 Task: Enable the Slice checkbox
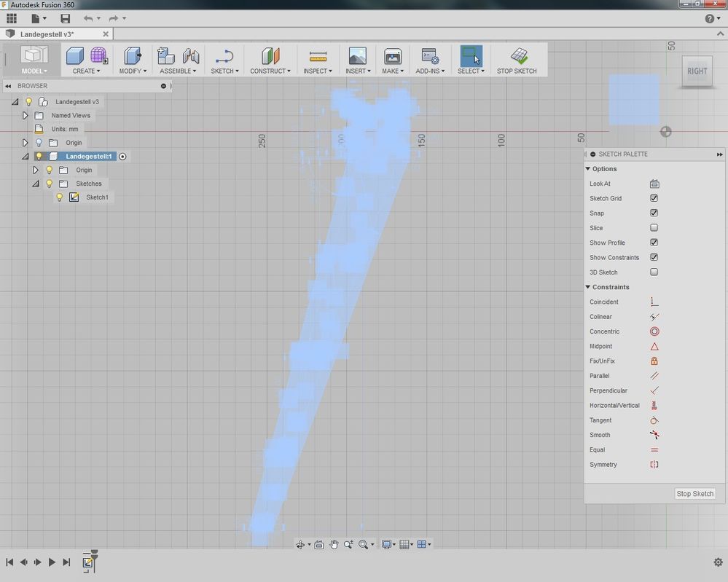(654, 228)
